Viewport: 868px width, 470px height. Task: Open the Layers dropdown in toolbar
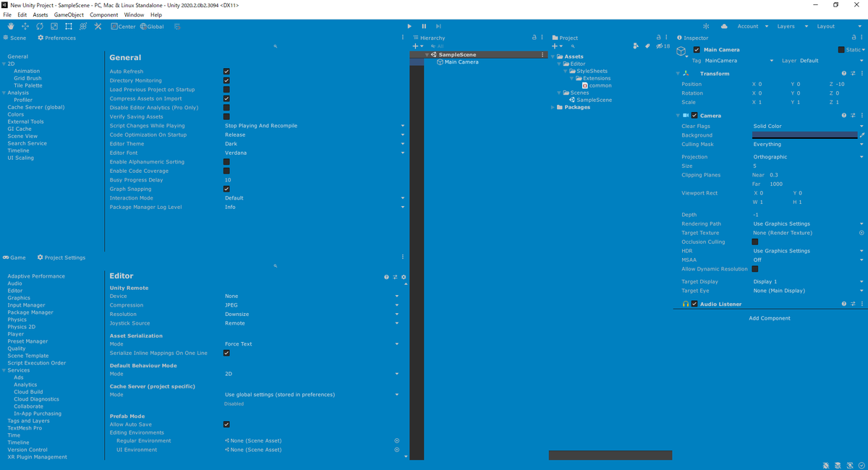click(793, 26)
